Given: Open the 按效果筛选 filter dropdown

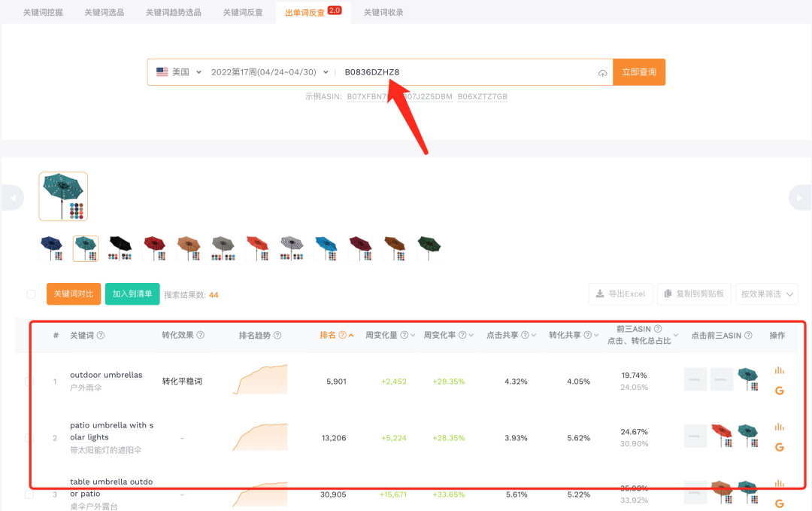Looking at the screenshot, I should (x=767, y=294).
